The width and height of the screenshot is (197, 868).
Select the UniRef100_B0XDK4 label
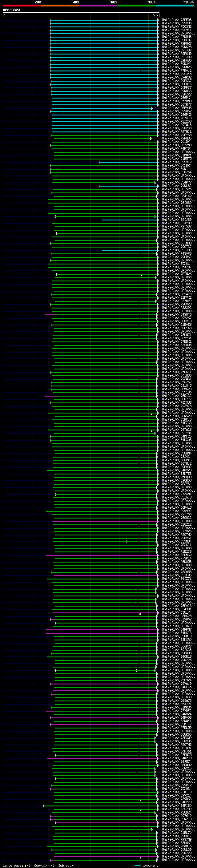point(177,165)
